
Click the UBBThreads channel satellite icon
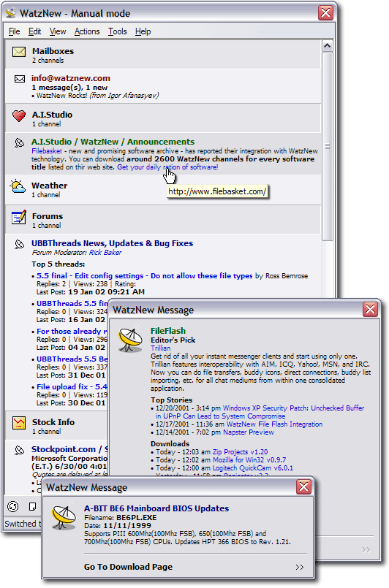coord(19,244)
